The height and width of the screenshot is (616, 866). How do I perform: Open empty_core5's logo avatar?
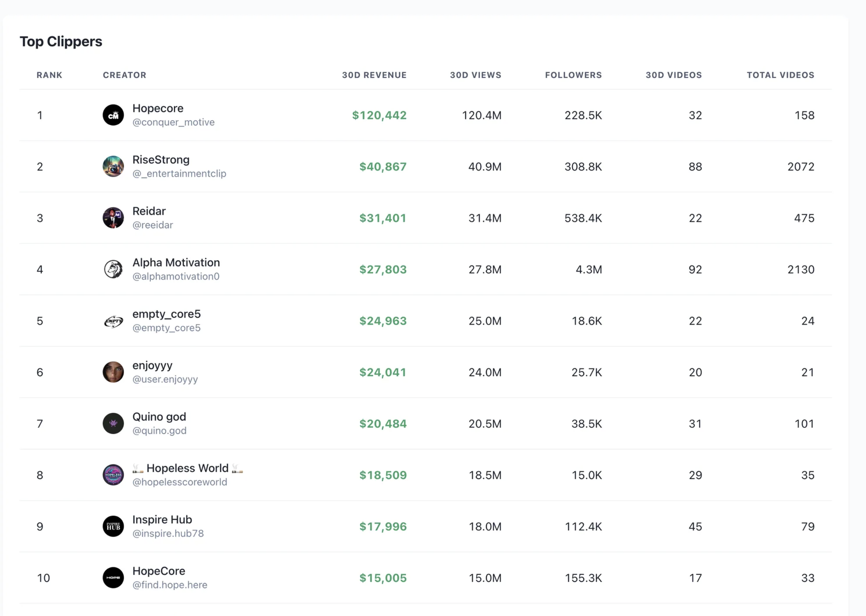pyautogui.click(x=113, y=321)
